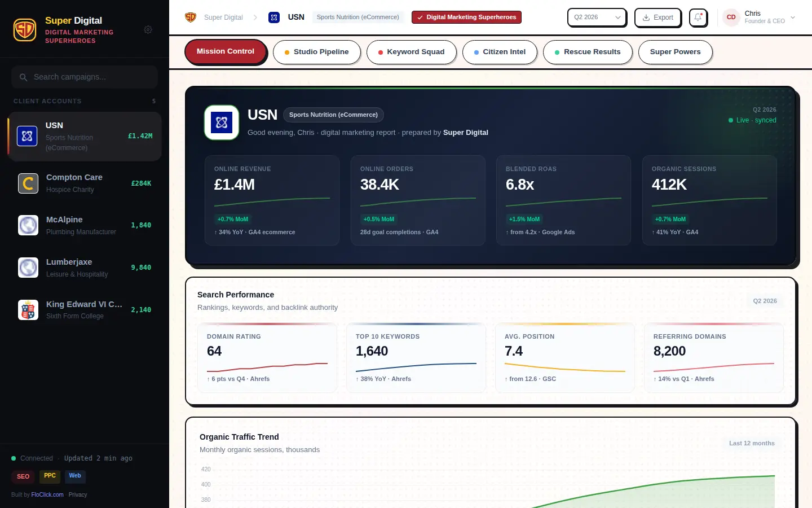Click Export button
The image size is (812, 508).
click(658, 17)
